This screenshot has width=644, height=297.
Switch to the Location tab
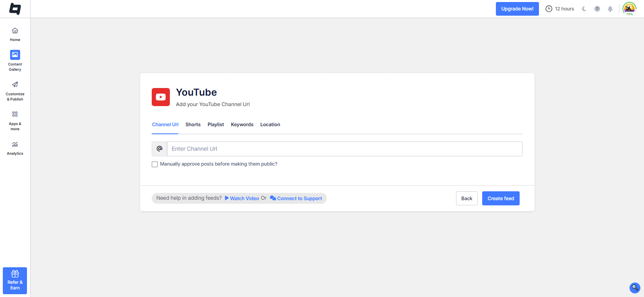point(270,125)
